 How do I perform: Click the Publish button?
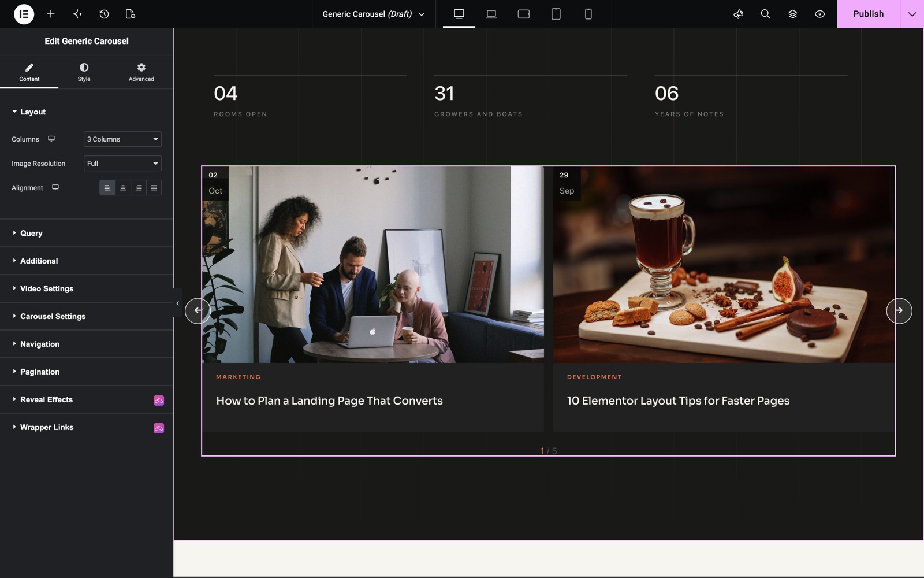pos(869,14)
